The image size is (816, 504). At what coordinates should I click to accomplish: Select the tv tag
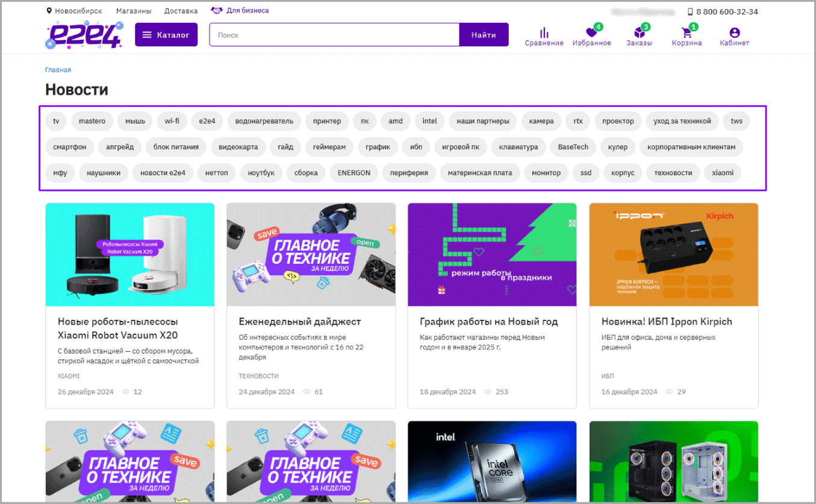(56, 121)
